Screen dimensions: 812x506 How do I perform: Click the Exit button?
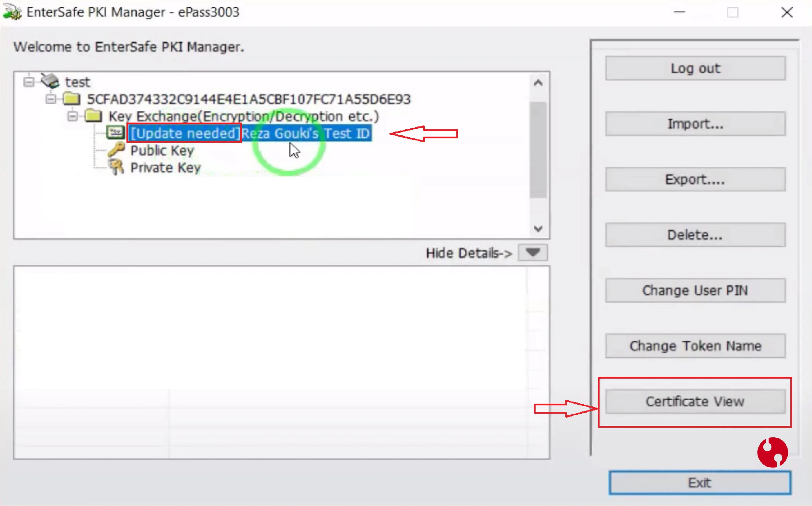coord(700,482)
